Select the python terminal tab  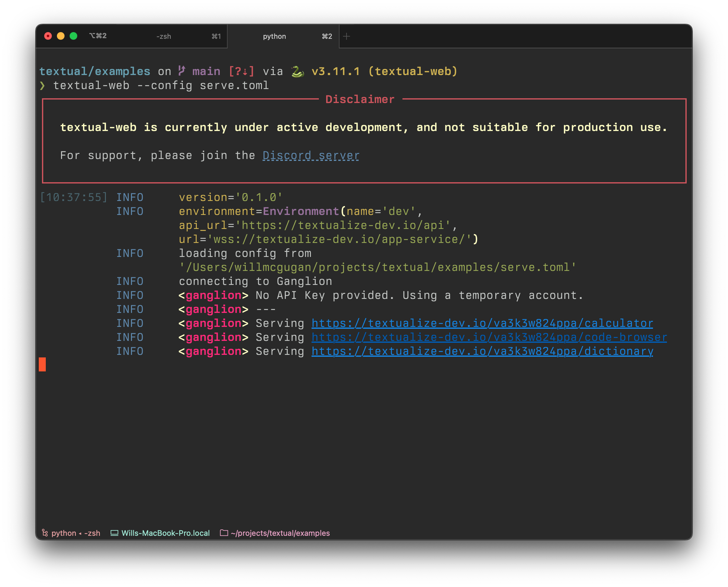283,36
